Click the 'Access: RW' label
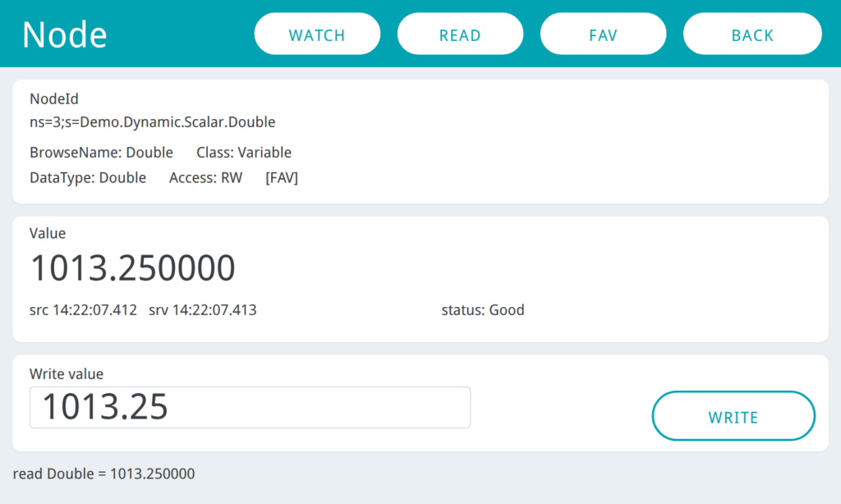 [x=206, y=178]
